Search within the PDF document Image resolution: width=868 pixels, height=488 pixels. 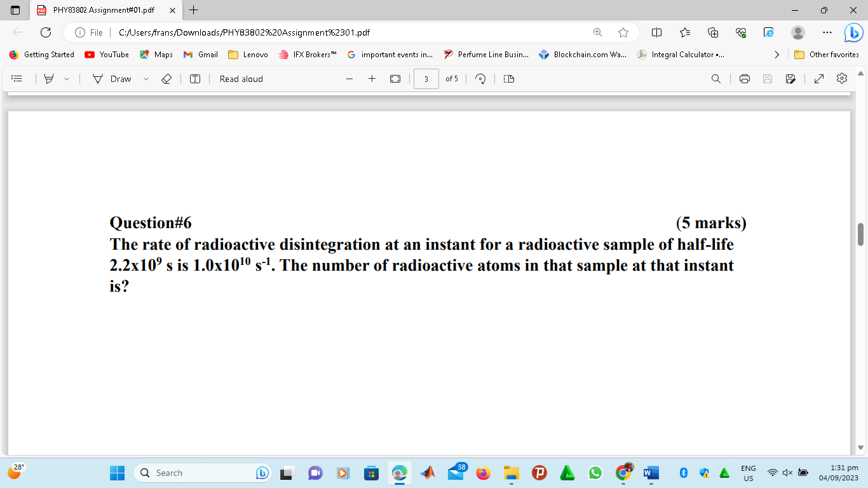pyautogui.click(x=715, y=78)
